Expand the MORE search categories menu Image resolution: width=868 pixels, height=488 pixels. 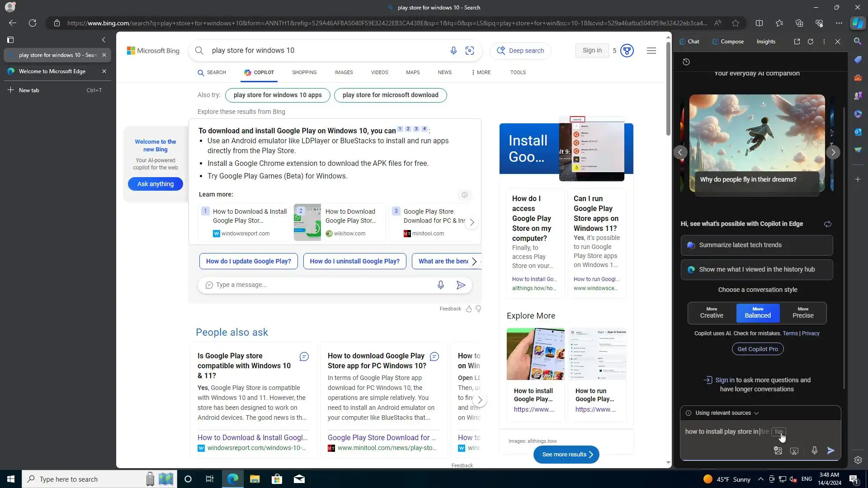click(x=481, y=72)
